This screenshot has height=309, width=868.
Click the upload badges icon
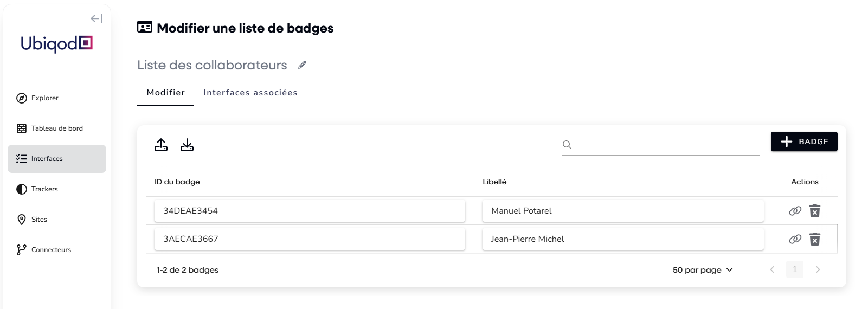pyautogui.click(x=161, y=145)
